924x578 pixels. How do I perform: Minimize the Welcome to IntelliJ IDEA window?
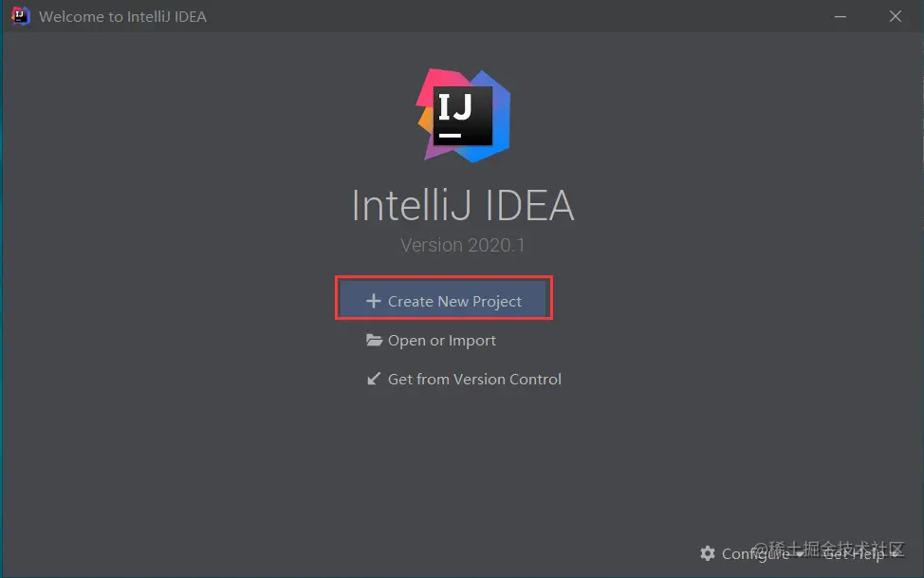point(840,16)
